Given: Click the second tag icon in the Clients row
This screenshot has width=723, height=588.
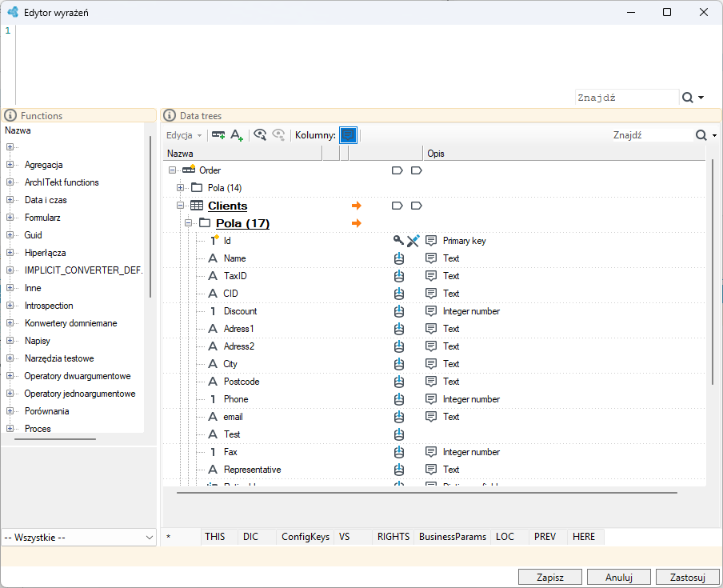Looking at the screenshot, I should coord(417,206).
